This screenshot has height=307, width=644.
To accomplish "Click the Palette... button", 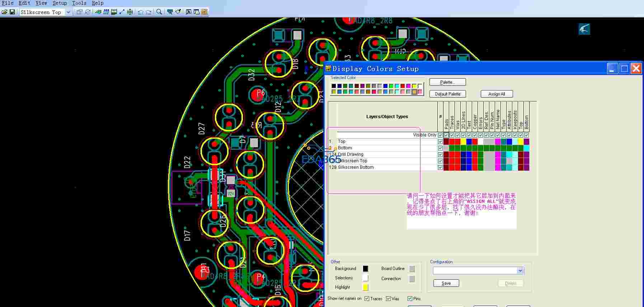I will click(447, 82).
